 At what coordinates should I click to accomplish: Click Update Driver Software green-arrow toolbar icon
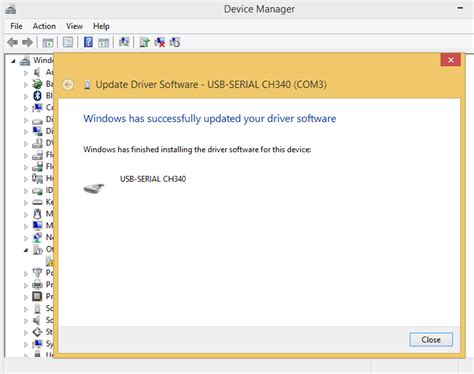[144, 42]
